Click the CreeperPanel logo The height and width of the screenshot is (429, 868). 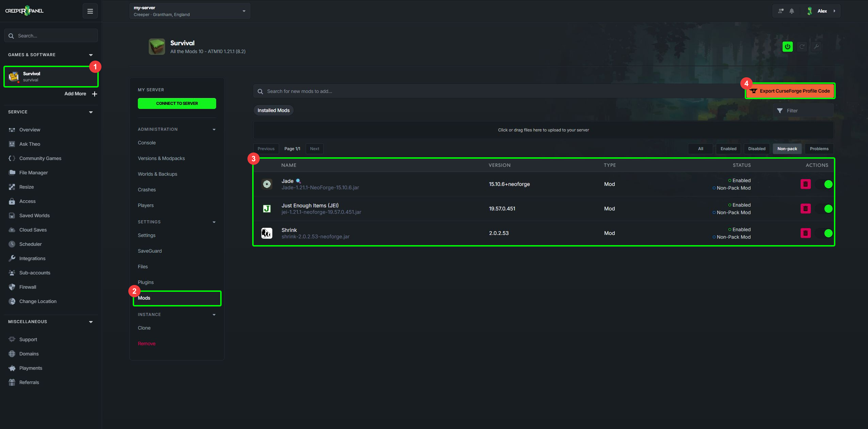click(x=25, y=11)
